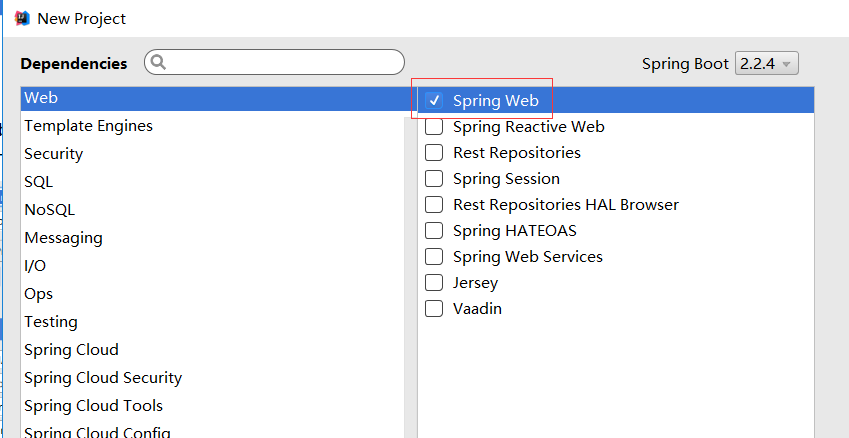Tick the Spring Session checkbox

434,179
